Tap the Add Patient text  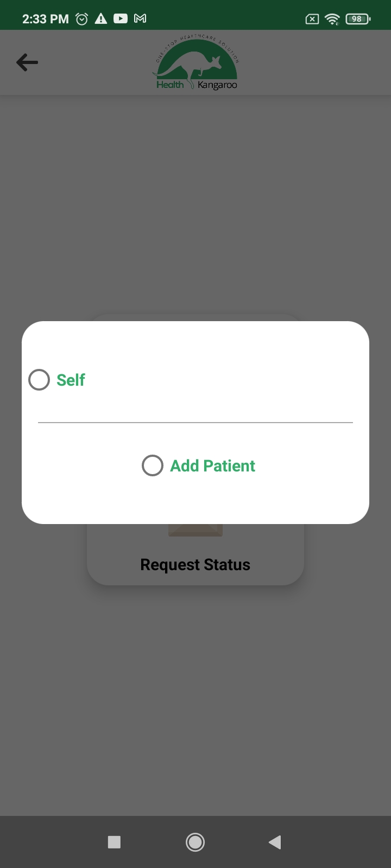(x=212, y=465)
